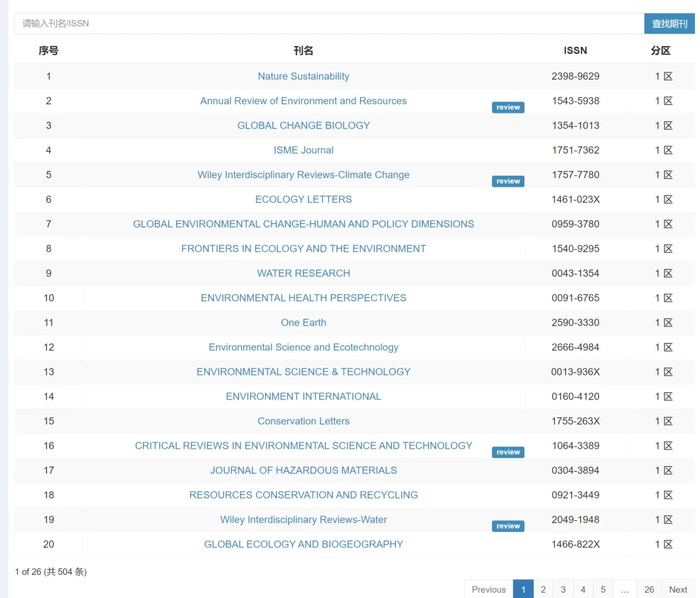Select the GLOBAL CHANGE BIOLOGY link
The image size is (700, 598).
[x=303, y=126]
